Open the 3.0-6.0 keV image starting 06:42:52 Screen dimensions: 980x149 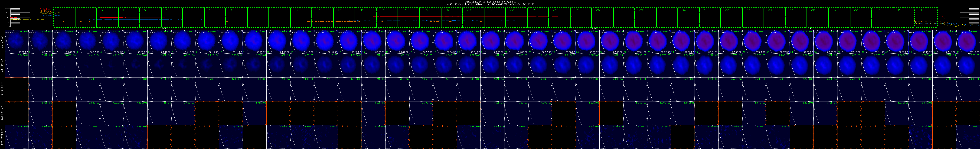coord(207,42)
